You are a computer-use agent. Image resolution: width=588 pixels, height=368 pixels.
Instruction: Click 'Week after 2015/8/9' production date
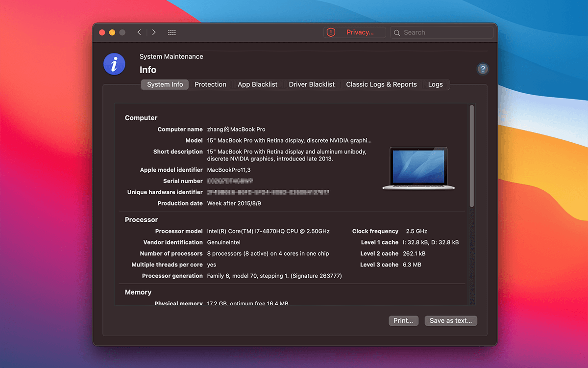(234, 203)
